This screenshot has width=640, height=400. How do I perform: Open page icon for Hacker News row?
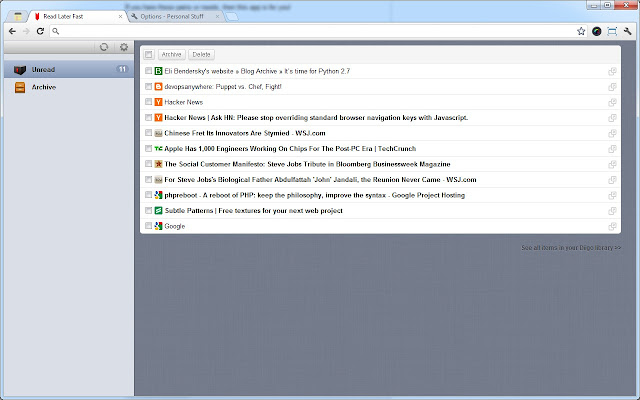612,102
